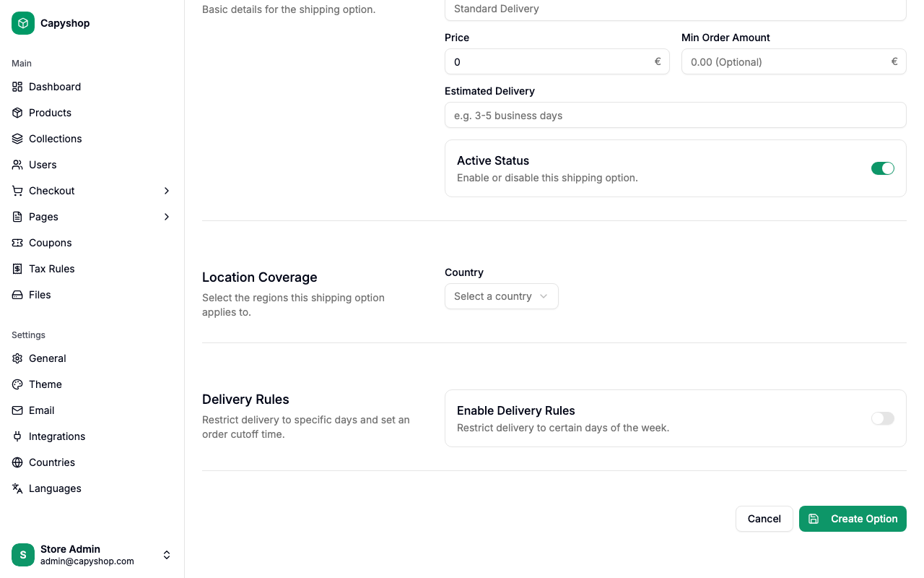This screenshot has width=924, height=578.
Task: Open Files in sidebar
Action: pos(92,295)
